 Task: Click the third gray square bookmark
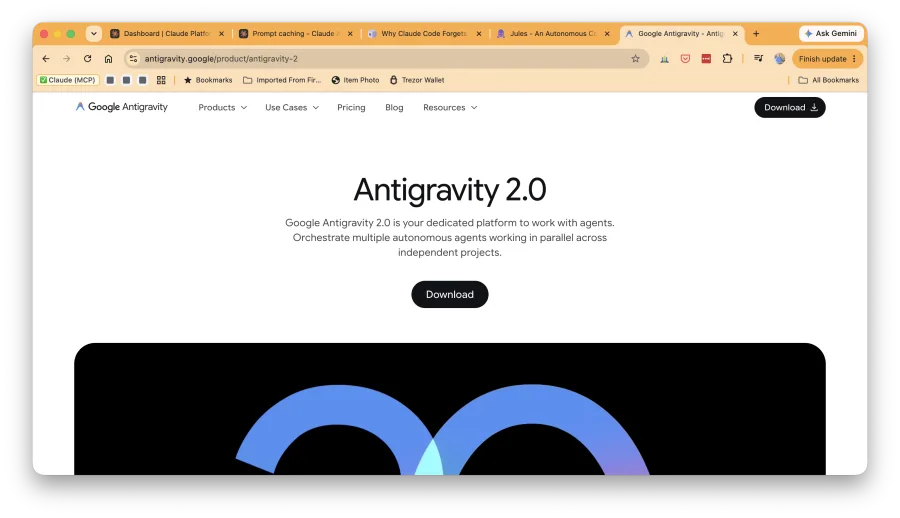[142, 80]
